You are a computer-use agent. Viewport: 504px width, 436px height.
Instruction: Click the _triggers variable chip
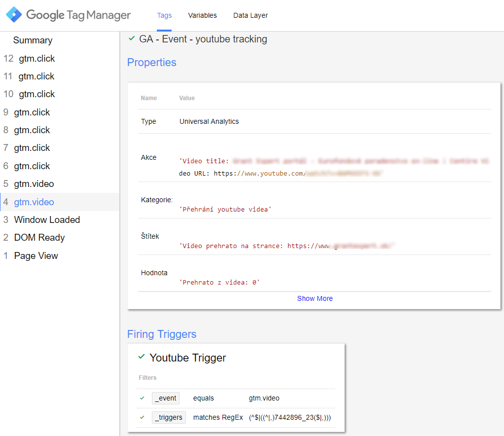169,417
